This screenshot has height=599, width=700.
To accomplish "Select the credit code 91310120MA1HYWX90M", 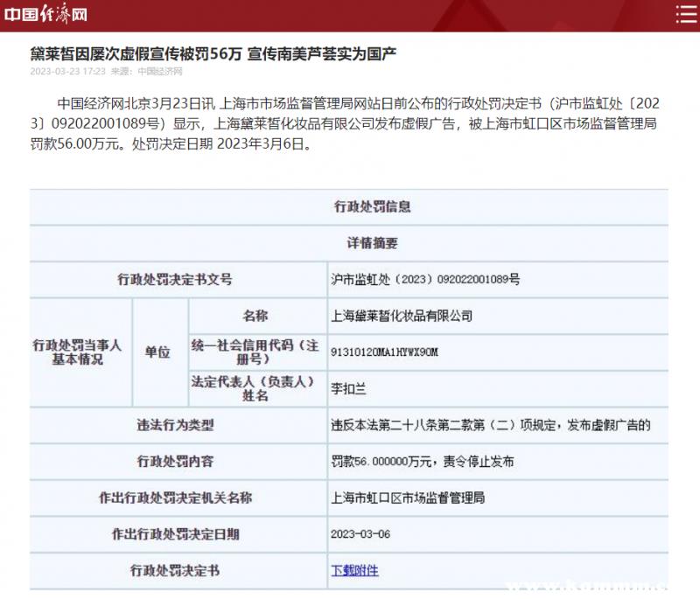I will pos(384,352).
